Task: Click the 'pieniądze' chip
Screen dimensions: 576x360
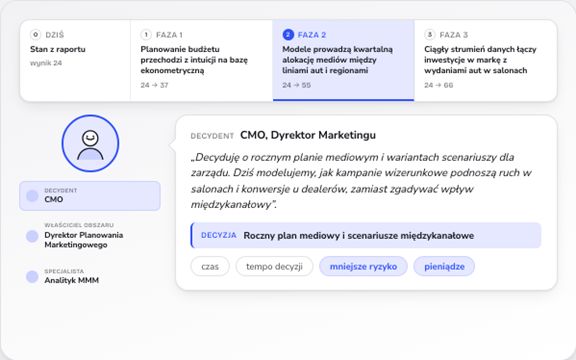Action: tap(444, 266)
